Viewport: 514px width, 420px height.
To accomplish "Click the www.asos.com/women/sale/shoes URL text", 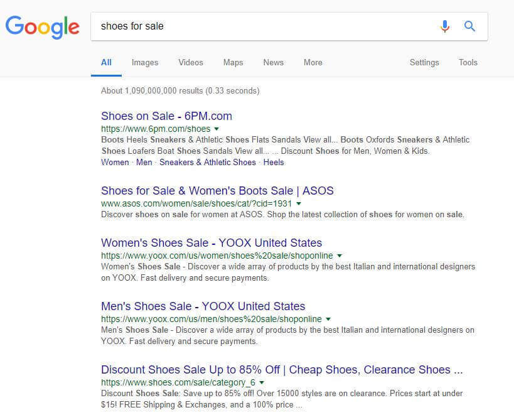I will [x=196, y=203].
